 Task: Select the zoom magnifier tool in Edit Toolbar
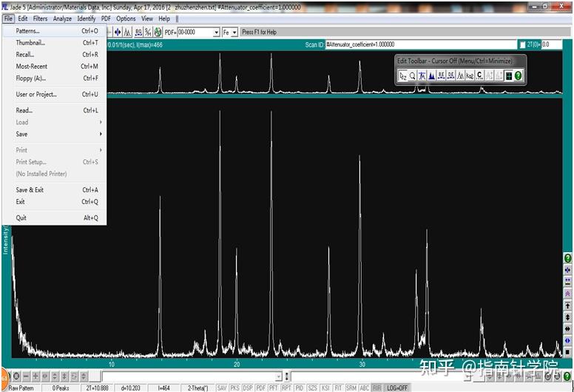tap(413, 75)
